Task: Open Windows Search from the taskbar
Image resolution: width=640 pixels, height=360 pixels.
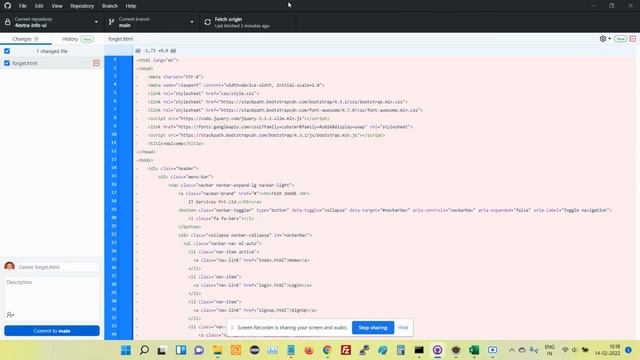Action: point(144,350)
